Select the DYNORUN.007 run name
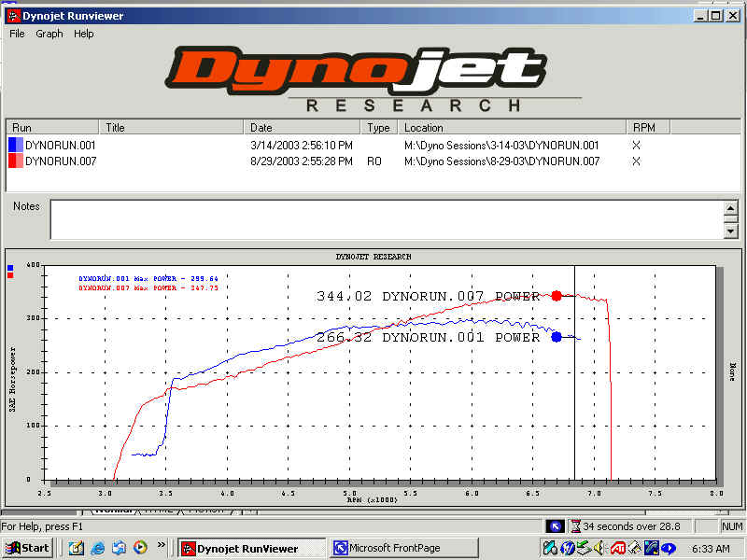 [61, 161]
